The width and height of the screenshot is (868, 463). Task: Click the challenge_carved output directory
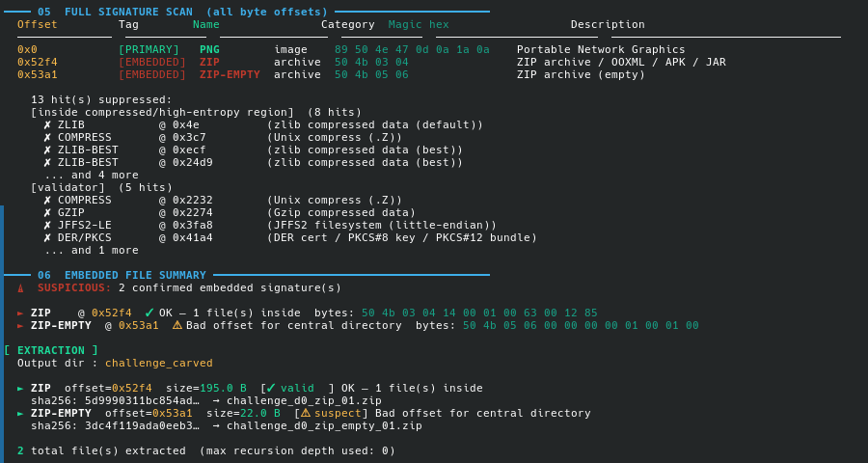click(x=158, y=364)
